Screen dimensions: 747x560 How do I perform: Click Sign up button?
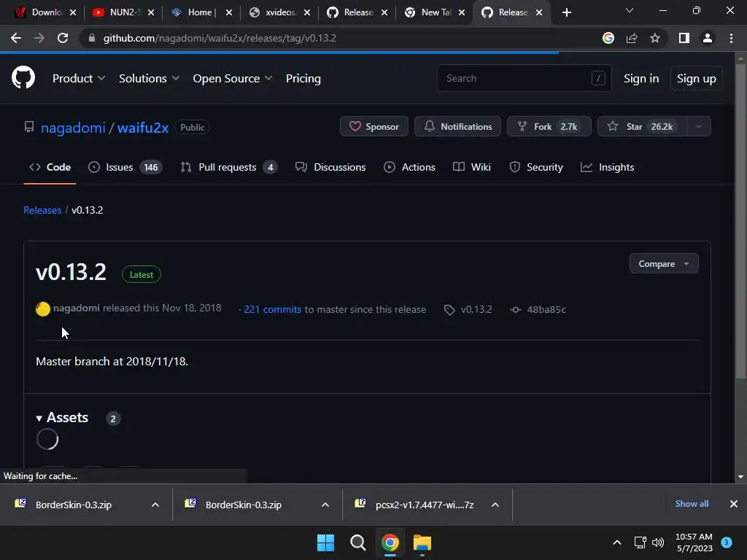[696, 79]
